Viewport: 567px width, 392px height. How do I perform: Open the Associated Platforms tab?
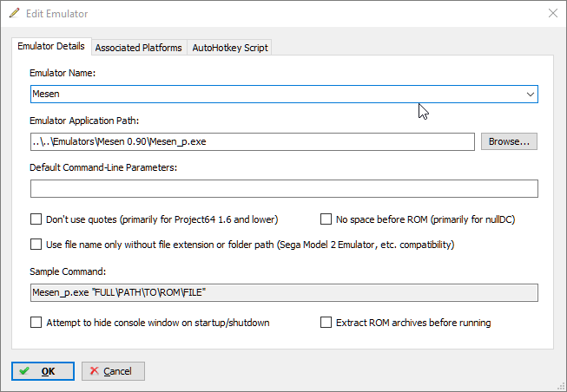tap(139, 48)
